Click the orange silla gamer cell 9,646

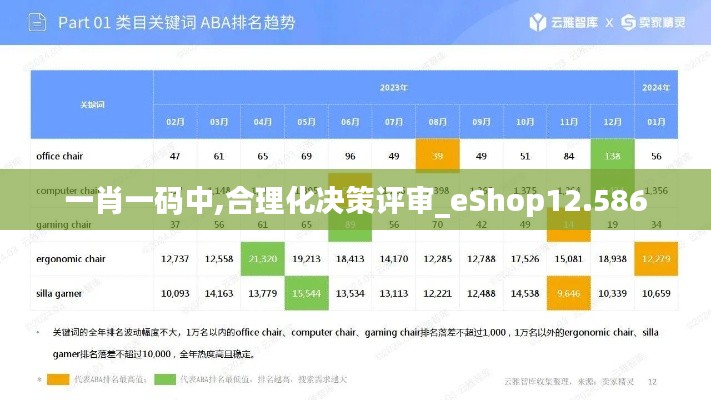[569, 293]
